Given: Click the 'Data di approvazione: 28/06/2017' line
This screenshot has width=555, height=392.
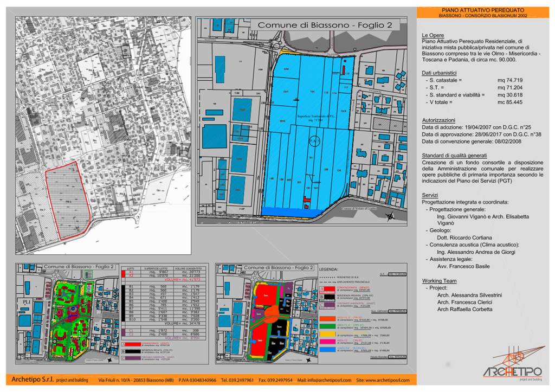Looking at the screenshot, I should point(481,134).
